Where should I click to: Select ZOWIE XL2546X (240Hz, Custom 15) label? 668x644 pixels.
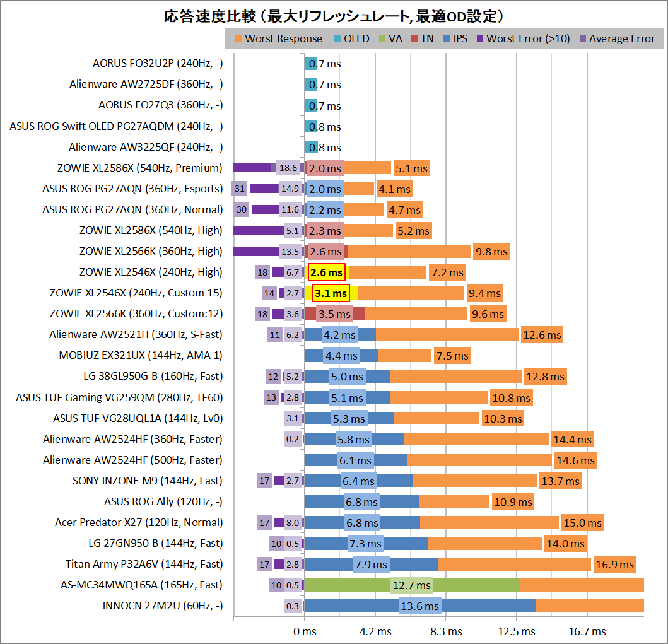click(x=136, y=293)
